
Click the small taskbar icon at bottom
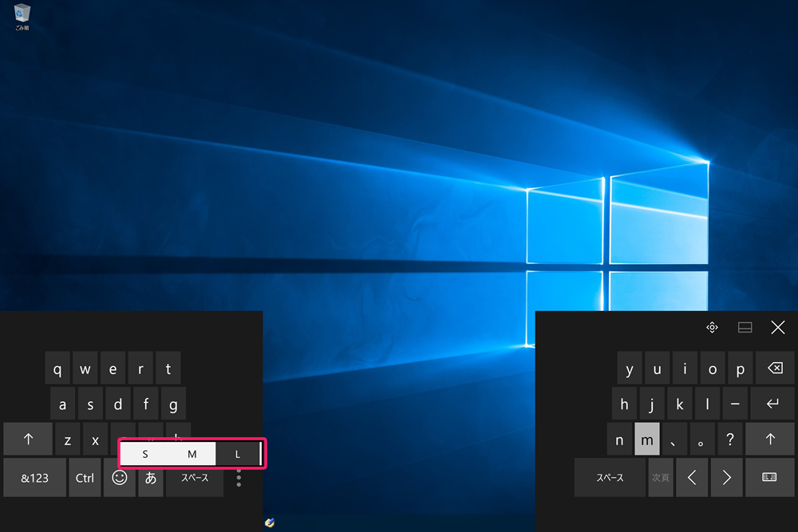270,522
